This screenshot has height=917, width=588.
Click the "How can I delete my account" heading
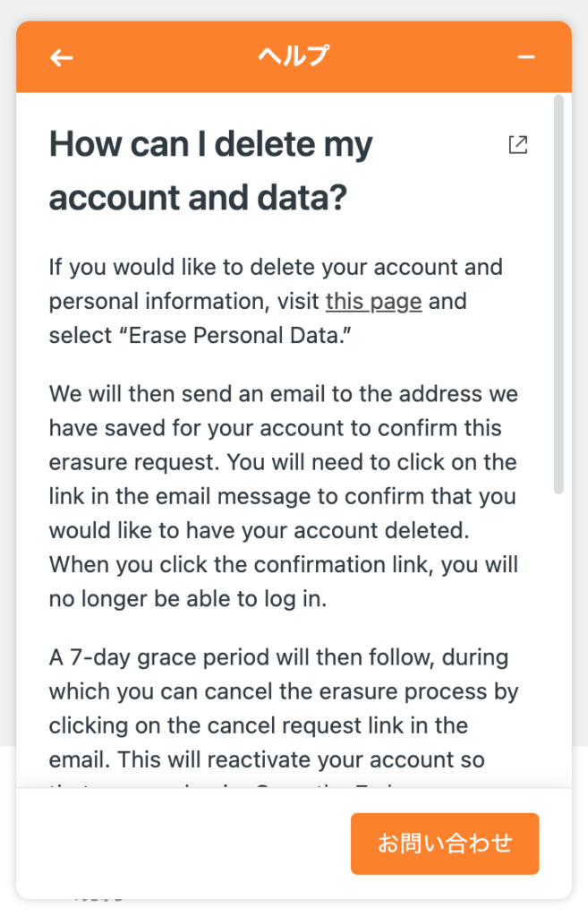pyautogui.click(x=211, y=170)
